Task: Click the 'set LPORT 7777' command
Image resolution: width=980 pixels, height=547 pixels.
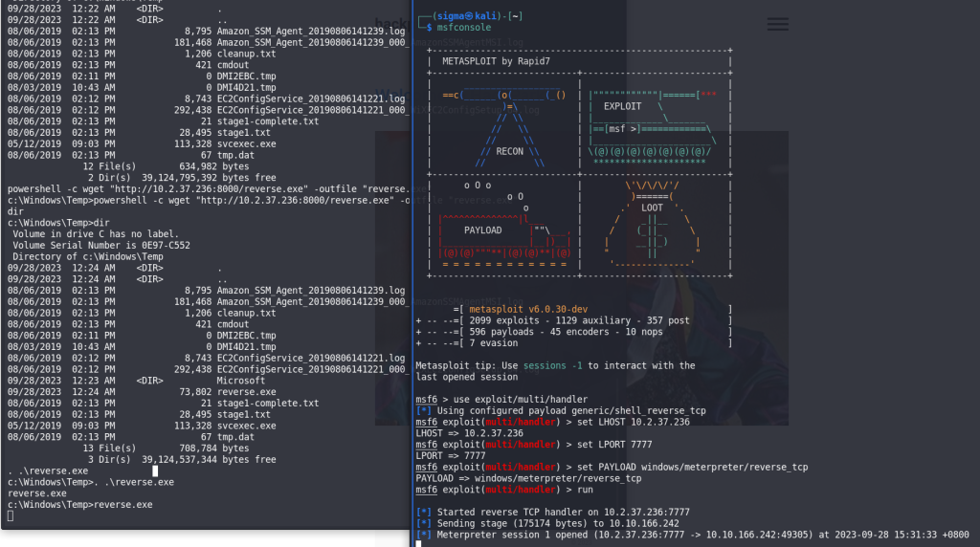Action: [x=614, y=444]
